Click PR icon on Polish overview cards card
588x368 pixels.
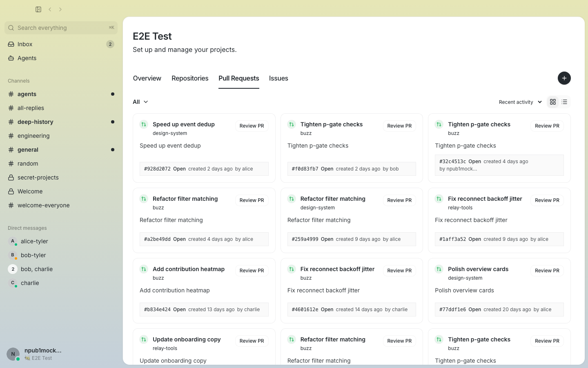pos(439,269)
